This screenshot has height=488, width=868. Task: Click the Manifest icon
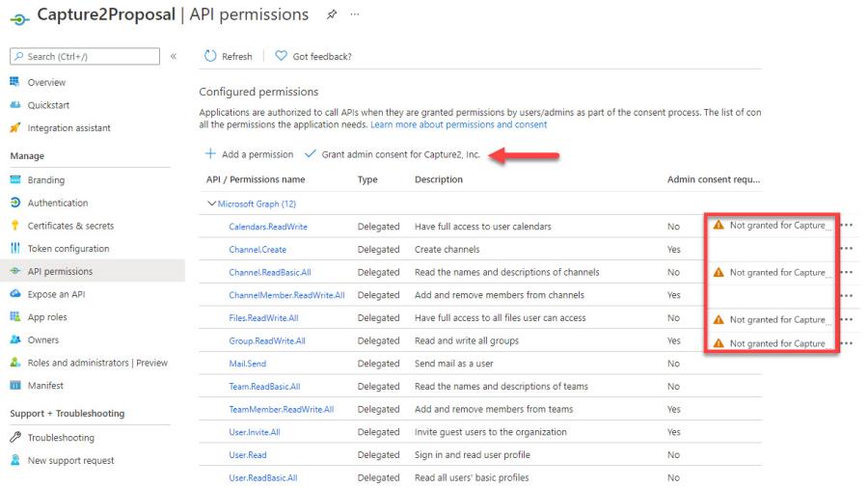click(14, 385)
